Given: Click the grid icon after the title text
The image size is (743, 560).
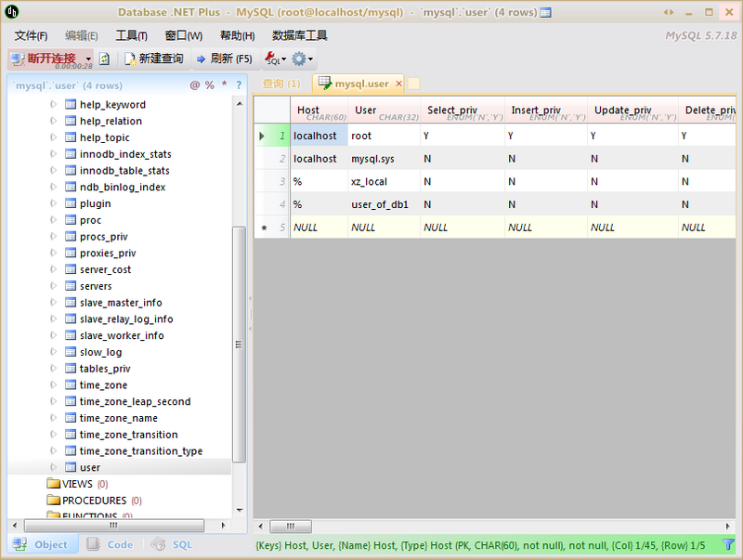Looking at the screenshot, I should click(x=546, y=12).
